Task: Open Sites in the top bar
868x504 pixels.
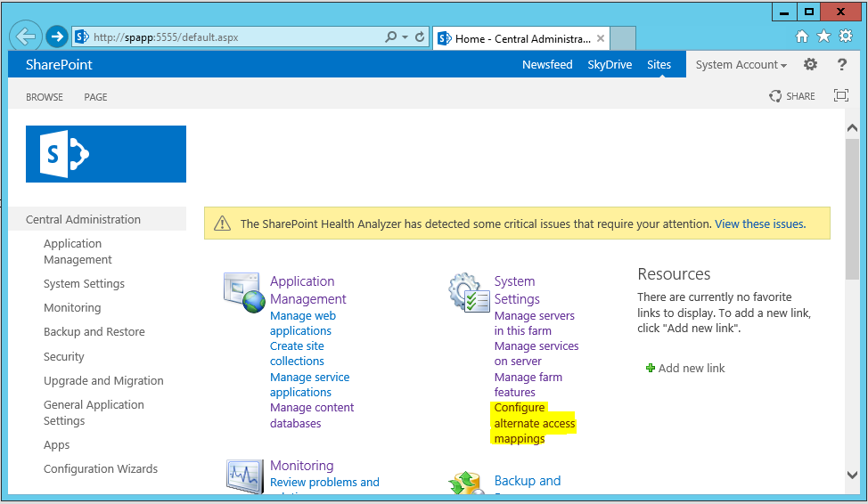Action: point(659,65)
